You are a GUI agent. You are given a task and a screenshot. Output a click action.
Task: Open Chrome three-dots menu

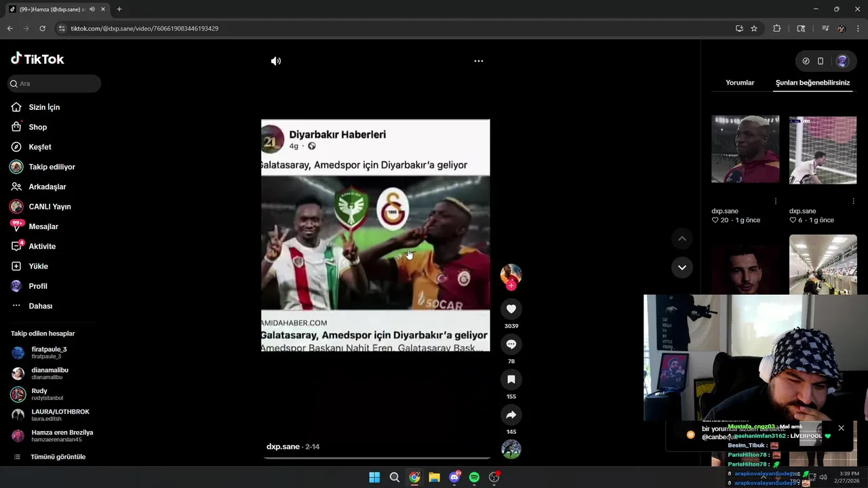pyautogui.click(x=859, y=28)
